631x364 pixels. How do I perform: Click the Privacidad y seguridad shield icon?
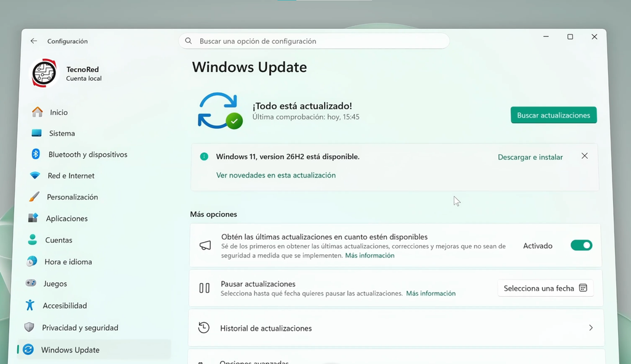(29, 328)
